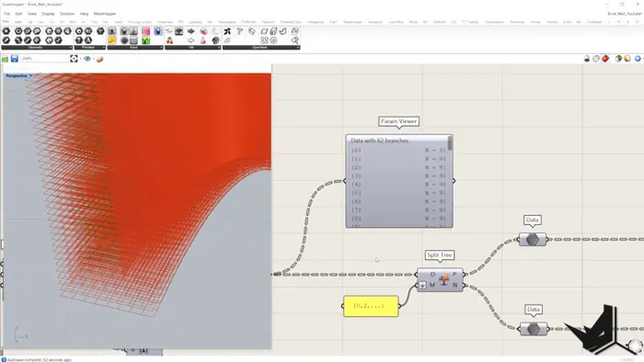
Task: Select the pink flask icon in Util
Action: tap(203, 40)
